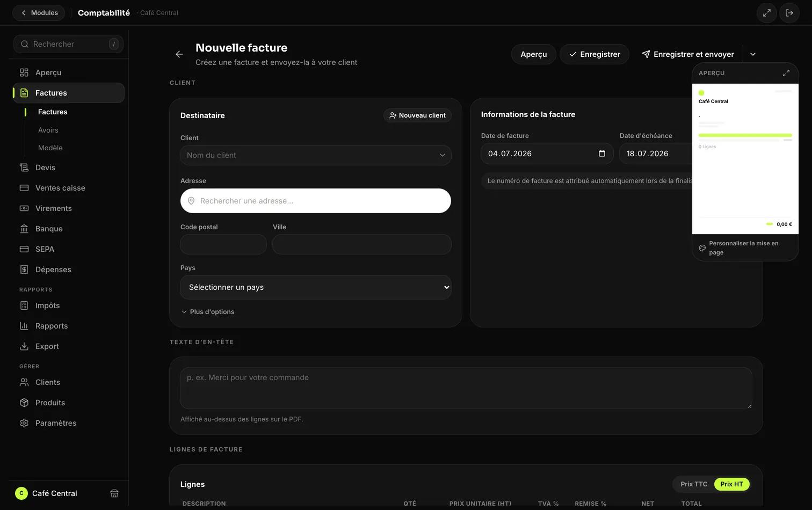Expand the Aperçu preview panel icon
The image size is (812, 510).
786,73
